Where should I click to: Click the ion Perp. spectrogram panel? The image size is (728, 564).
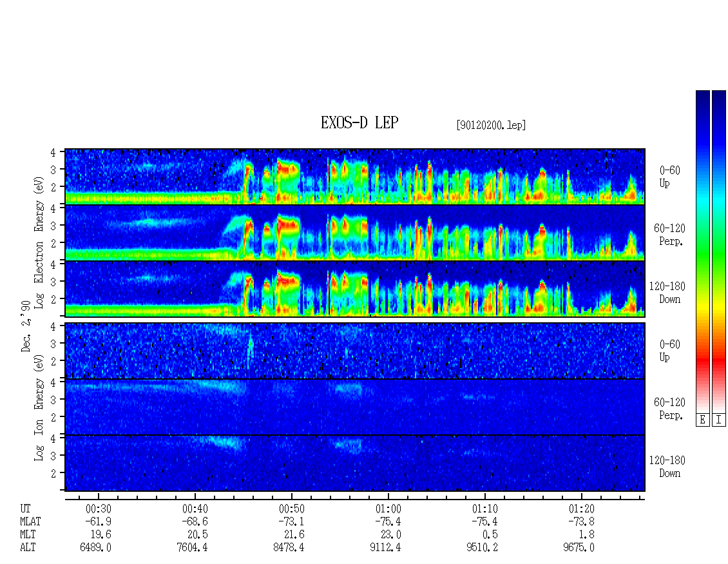pos(355,407)
